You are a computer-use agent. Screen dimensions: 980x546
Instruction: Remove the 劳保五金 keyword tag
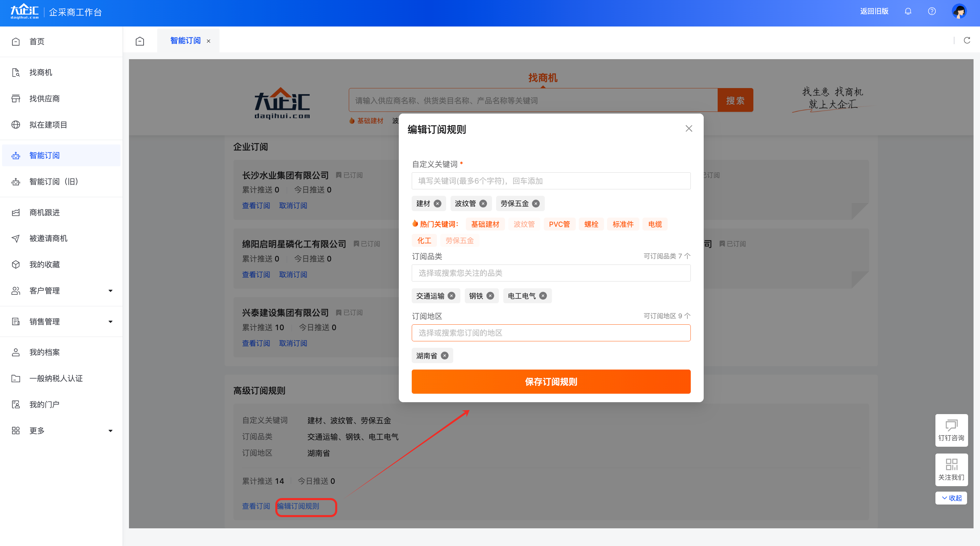[x=536, y=203]
